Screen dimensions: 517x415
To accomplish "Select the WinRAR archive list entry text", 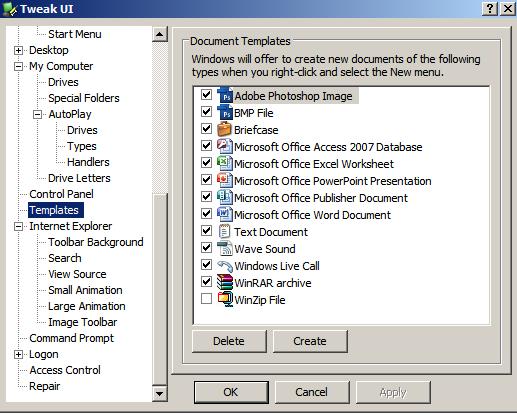I will 273,283.
